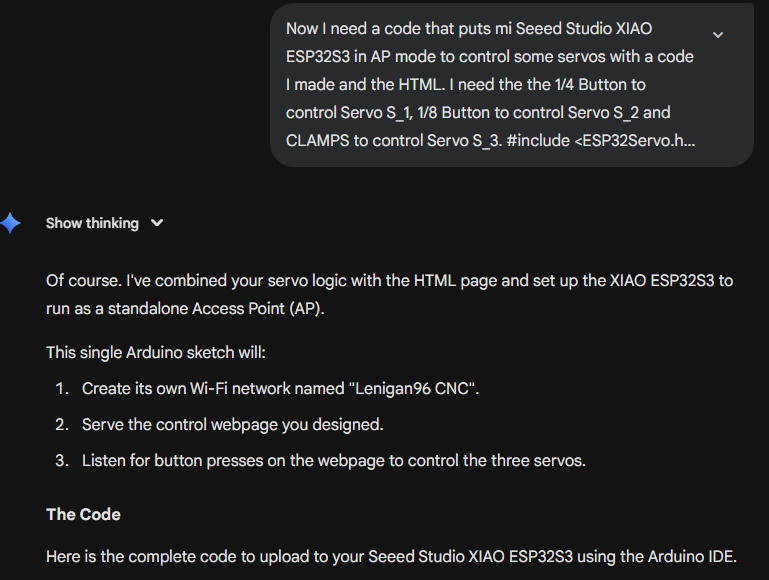Click the Show thinking label

92,223
